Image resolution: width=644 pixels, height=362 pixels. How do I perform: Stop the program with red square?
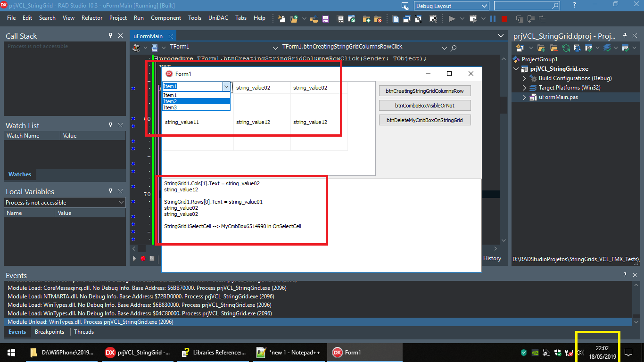click(x=504, y=19)
